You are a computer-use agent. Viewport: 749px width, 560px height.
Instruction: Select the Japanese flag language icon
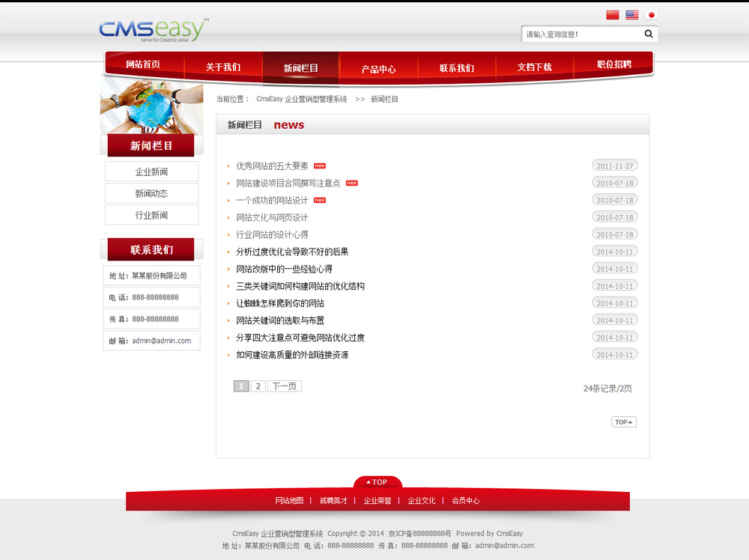(651, 15)
